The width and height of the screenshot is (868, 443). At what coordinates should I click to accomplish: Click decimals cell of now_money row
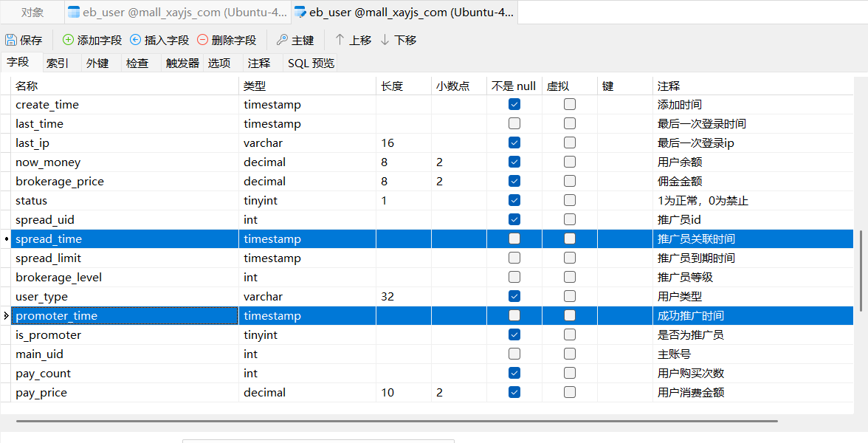click(x=459, y=162)
